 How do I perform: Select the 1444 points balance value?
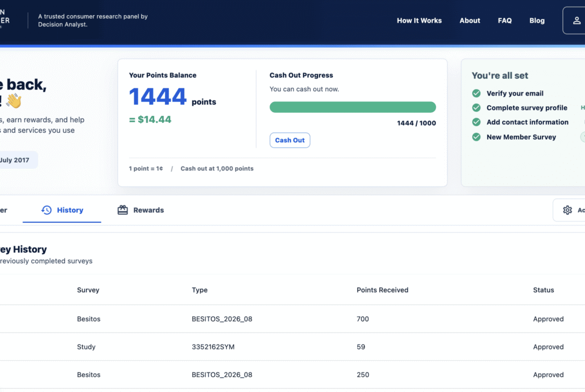[x=158, y=97]
